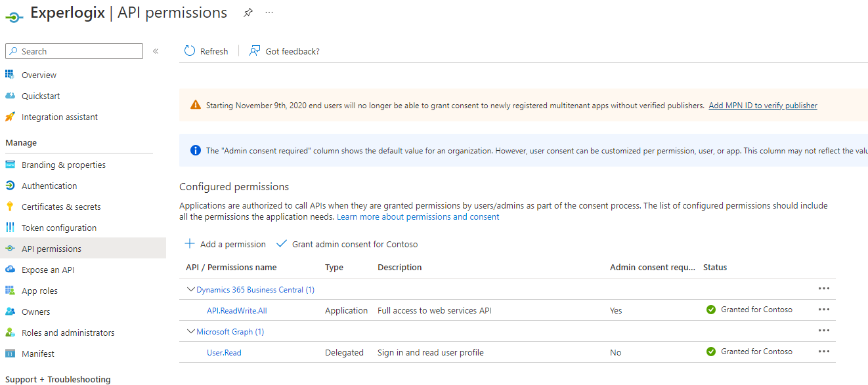Click the Manifest icon in the sidebar
This screenshot has height=385, width=868.
(10, 354)
